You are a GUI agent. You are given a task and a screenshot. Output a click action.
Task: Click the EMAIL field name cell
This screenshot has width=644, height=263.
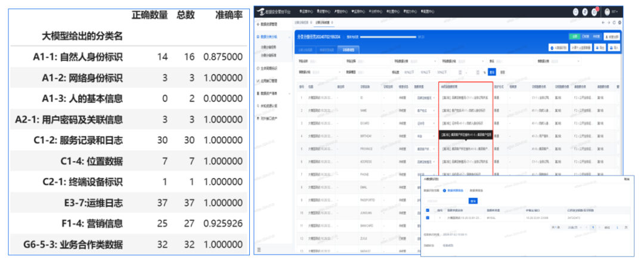pos(364,187)
